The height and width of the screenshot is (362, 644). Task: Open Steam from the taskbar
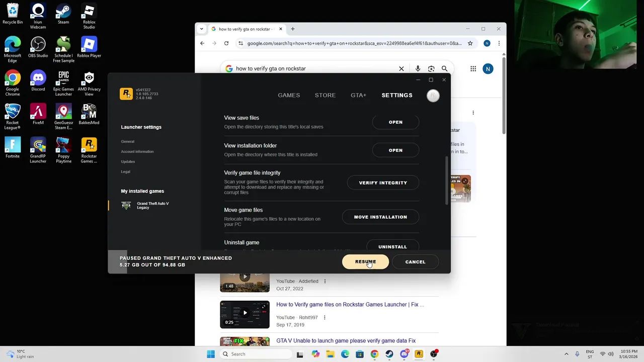(389, 354)
